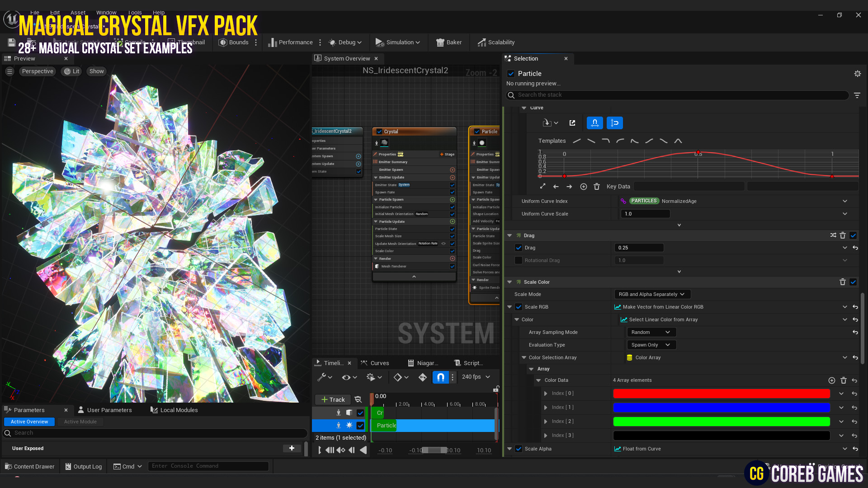This screenshot has height=488, width=868.
Task: Select the Baker tool in the toolbar
Action: pyautogui.click(x=448, y=42)
